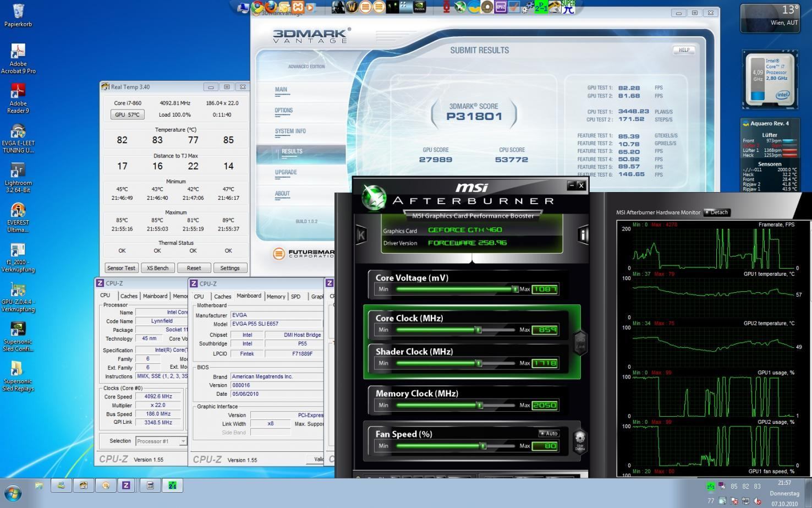The width and height of the screenshot is (812, 508).
Task: Open Lightroom 3.2 64-Bit desktop icon
Action: point(18,178)
